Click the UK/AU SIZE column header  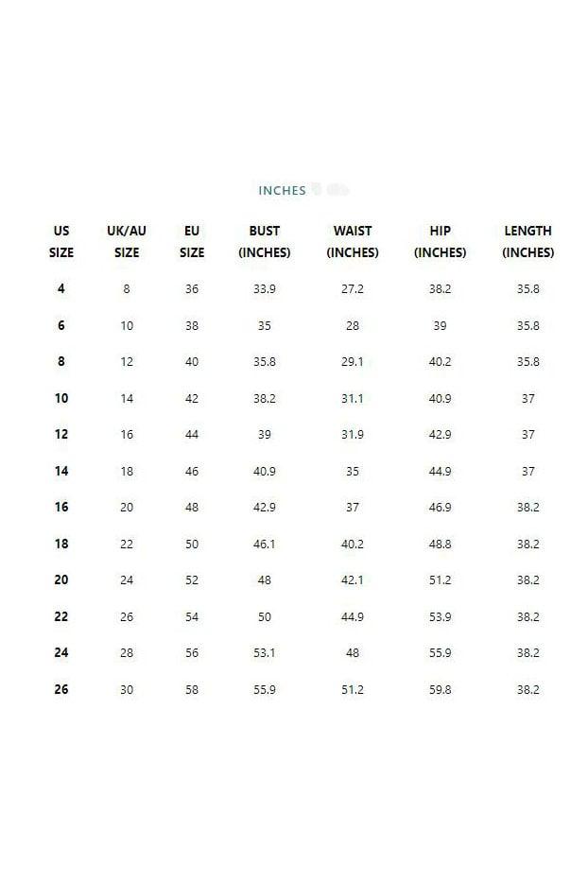tap(127, 241)
